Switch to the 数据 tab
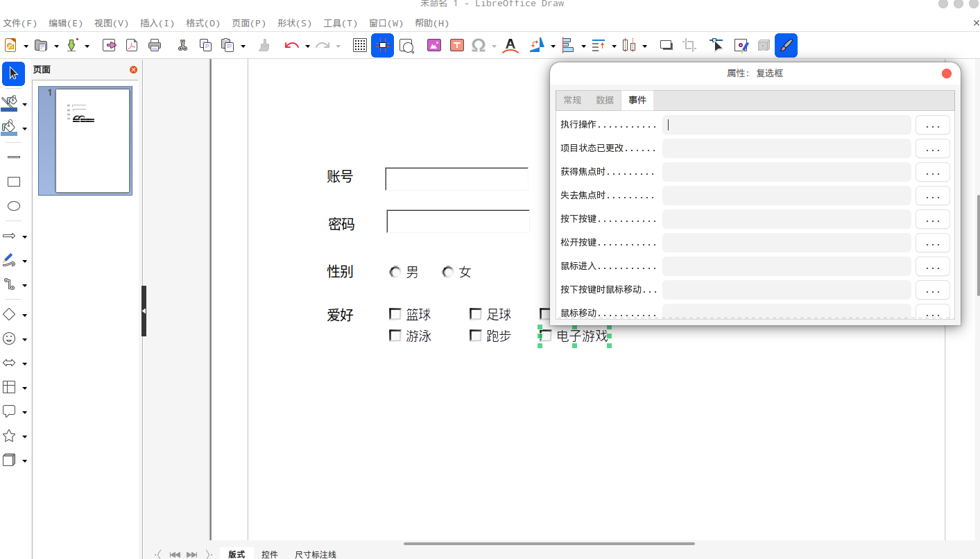This screenshot has height=559, width=980. [605, 100]
